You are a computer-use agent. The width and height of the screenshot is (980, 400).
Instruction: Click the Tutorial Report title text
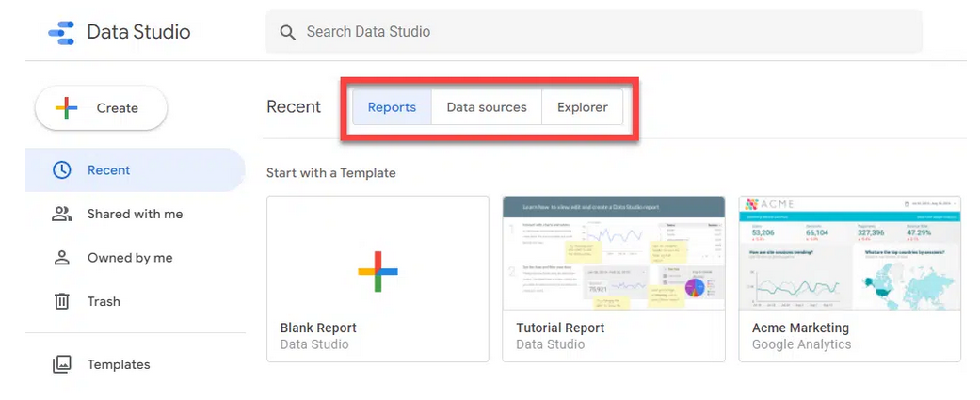pos(561,328)
